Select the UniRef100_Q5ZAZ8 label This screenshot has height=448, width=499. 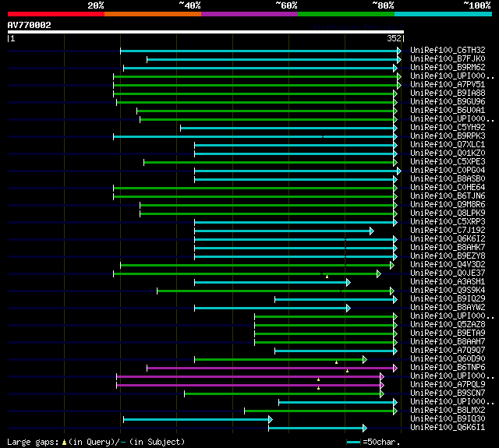tap(448, 325)
